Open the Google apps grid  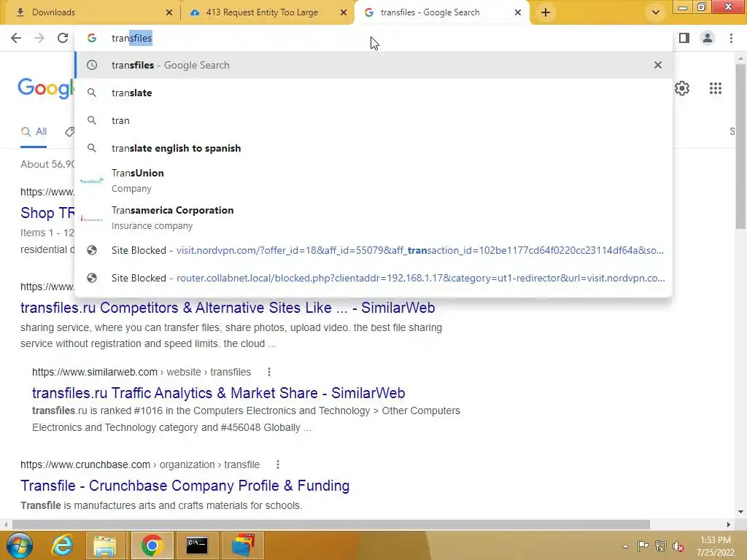click(715, 88)
